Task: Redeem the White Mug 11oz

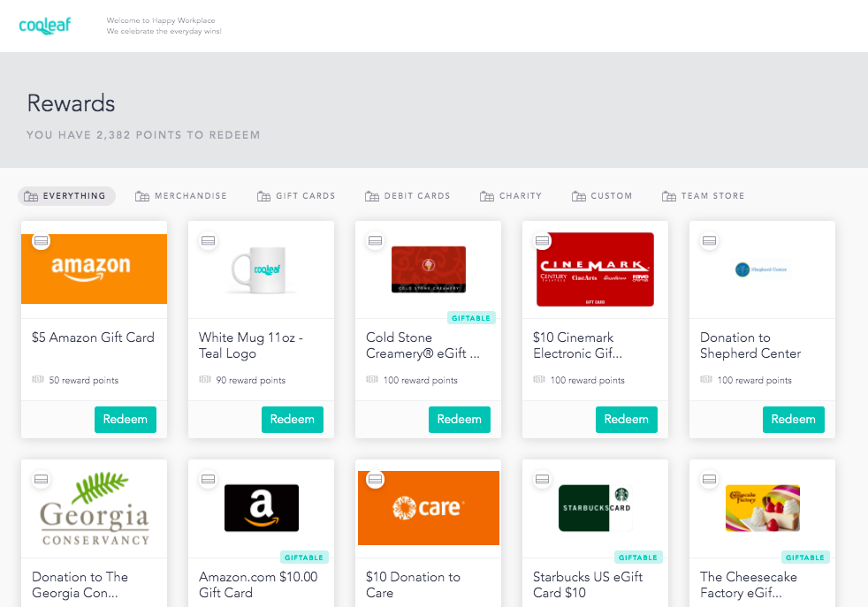Action: [x=293, y=420]
